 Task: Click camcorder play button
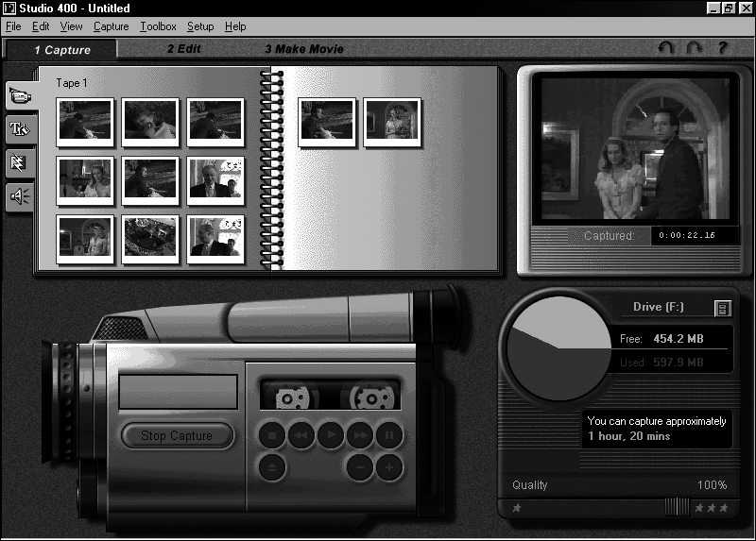pos(331,435)
